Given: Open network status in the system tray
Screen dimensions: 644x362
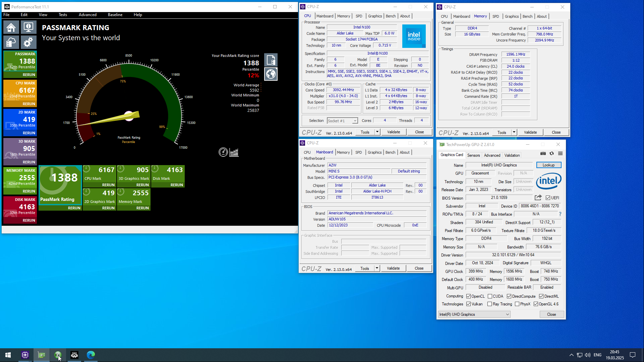Looking at the screenshot, I should pos(580,355).
